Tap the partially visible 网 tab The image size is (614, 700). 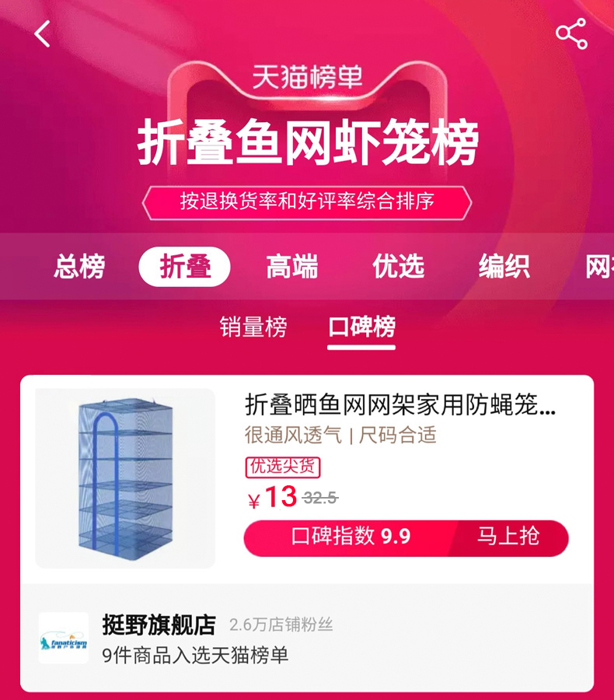coord(599,267)
